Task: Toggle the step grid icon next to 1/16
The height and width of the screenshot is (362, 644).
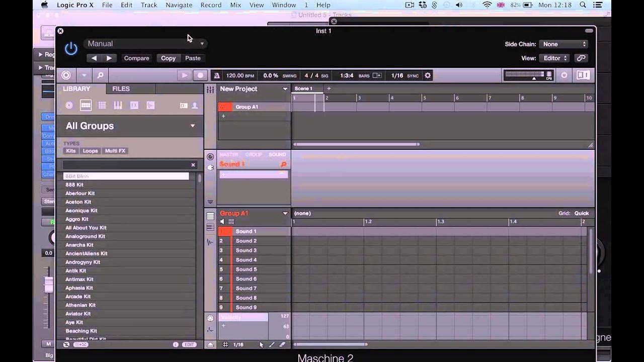Action: tap(225, 344)
